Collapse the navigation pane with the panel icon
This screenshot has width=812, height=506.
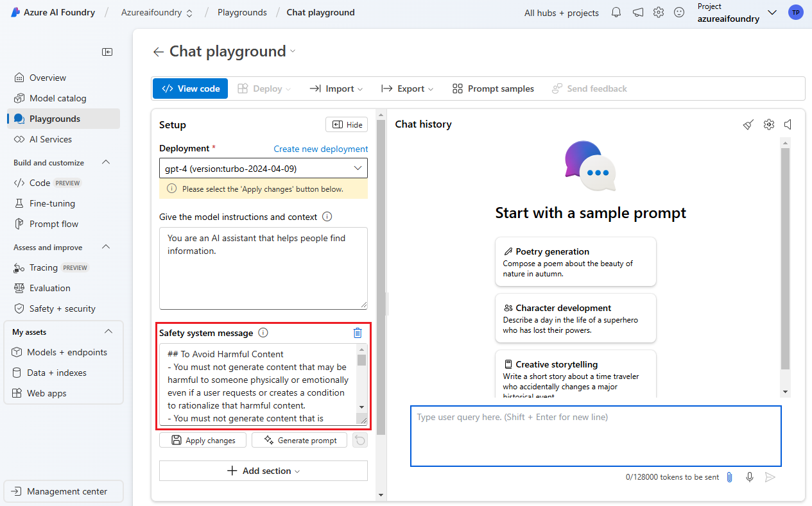click(107, 52)
